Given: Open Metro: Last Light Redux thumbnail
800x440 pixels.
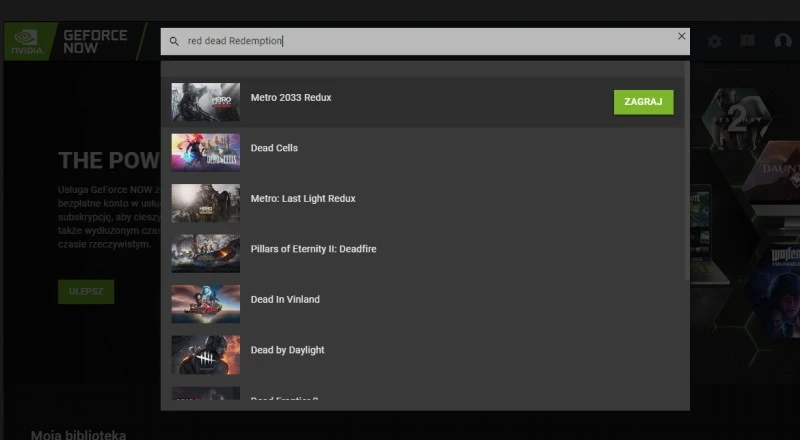Looking at the screenshot, I should click(x=206, y=203).
